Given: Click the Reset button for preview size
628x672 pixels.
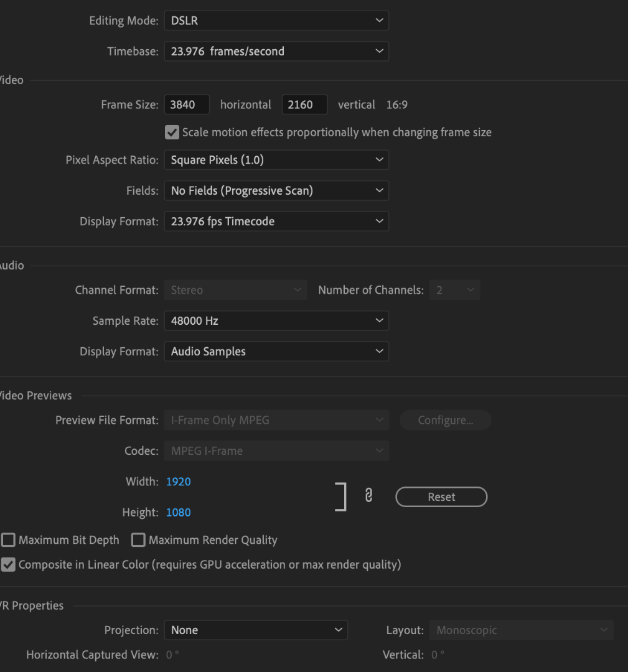Looking at the screenshot, I should click(x=441, y=497).
